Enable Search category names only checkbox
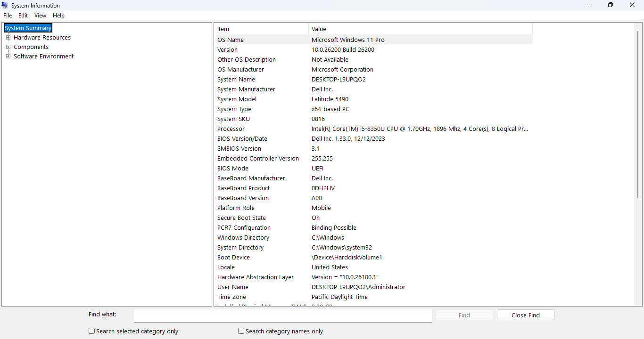 pyautogui.click(x=241, y=331)
